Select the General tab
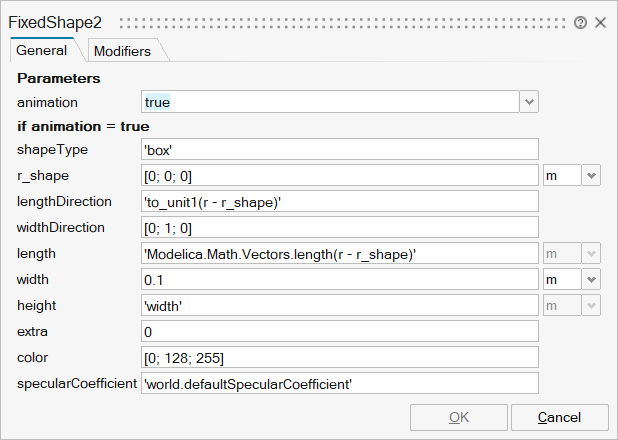The height and width of the screenshot is (440, 618). pyautogui.click(x=42, y=50)
